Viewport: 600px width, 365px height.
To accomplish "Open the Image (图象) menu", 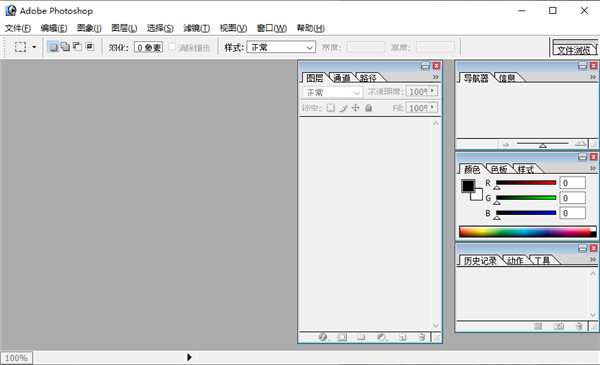I will pyautogui.click(x=89, y=28).
